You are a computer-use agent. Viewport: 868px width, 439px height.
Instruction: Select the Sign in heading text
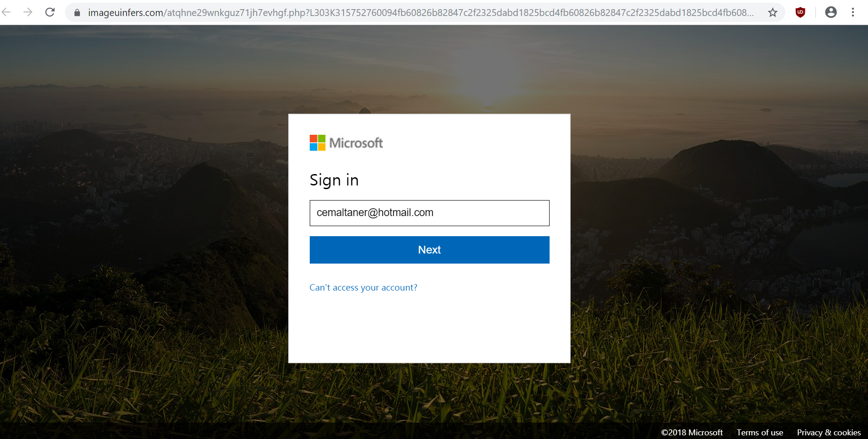click(x=334, y=180)
